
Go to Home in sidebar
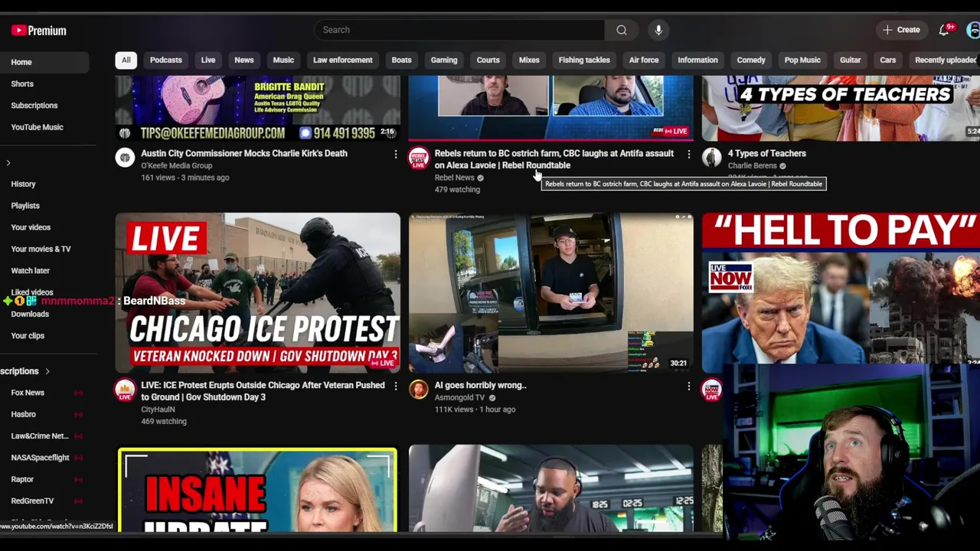(x=44, y=62)
